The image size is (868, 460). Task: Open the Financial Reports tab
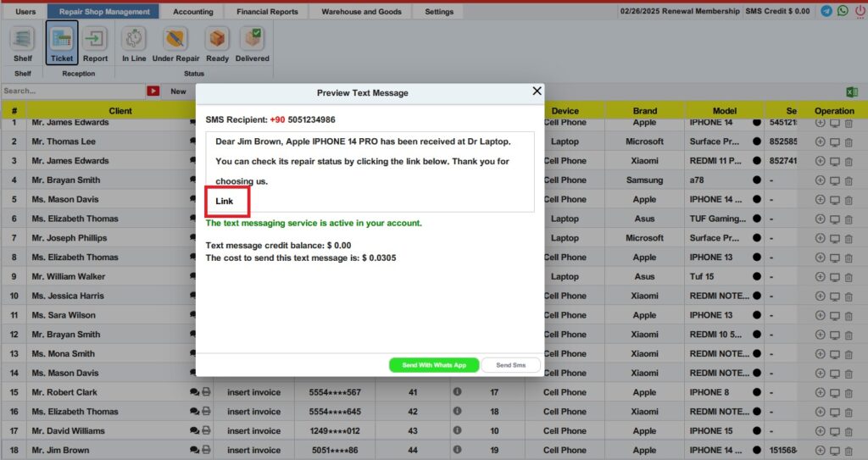(x=267, y=12)
